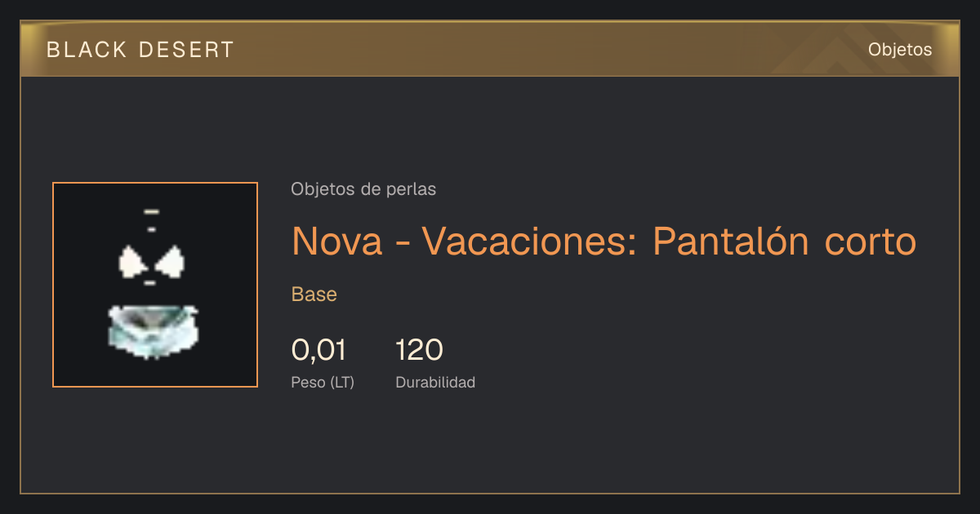Click the word Nova in title
Screen dimensions: 980x514
[x=336, y=241]
